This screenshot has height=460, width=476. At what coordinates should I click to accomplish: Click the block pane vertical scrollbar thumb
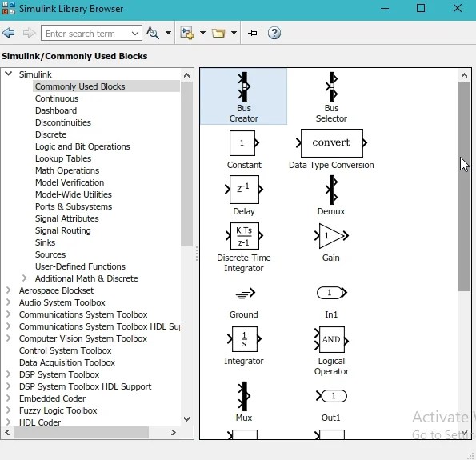(x=464, y=186)
